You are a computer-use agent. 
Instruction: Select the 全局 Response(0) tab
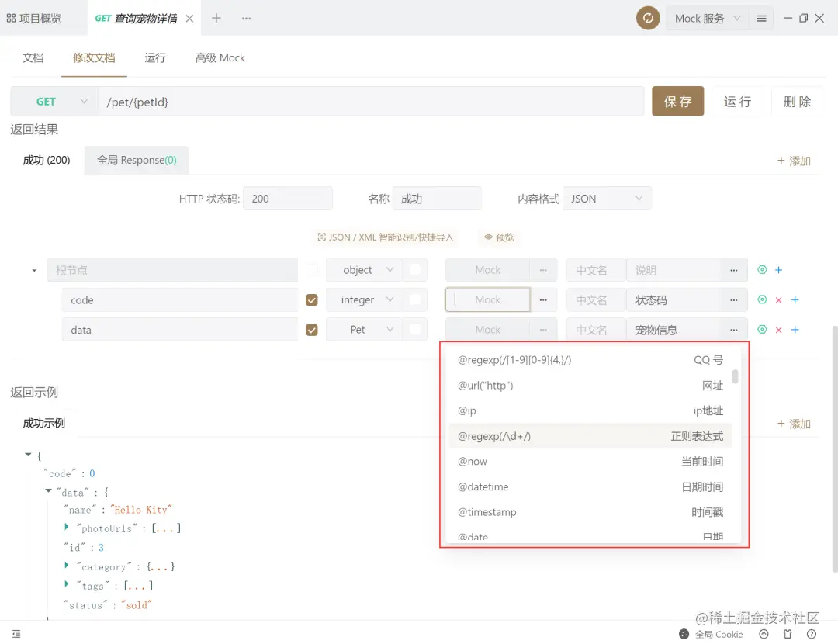[137, 160]
